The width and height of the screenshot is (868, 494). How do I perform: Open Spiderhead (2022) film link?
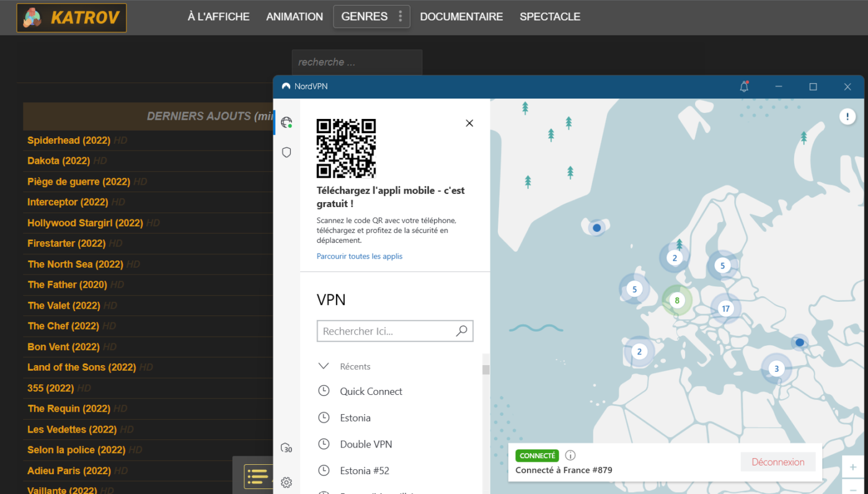click(x=69, y=140)
